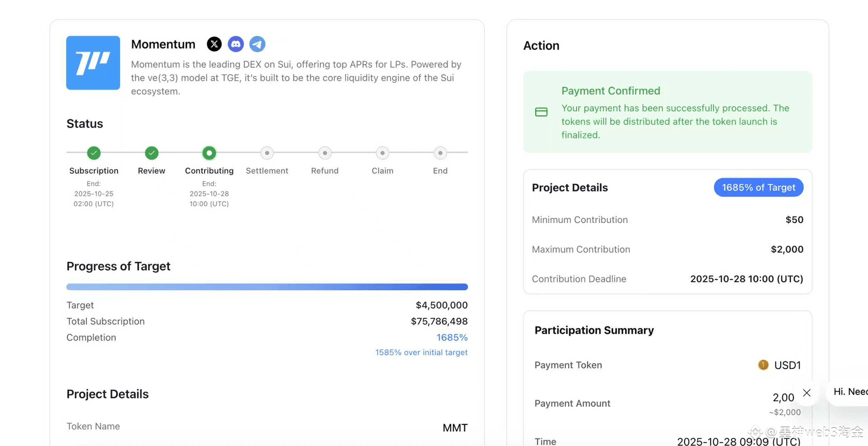Click the Contributing step active marker
The width and height of the screenshot is (868, 446).
(x=209, y=153)
